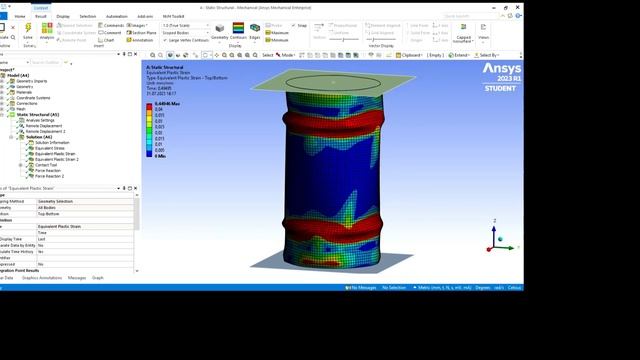The image size is (640, 360).
Task: Pin the Outline panel
Action: pos(124,54)
